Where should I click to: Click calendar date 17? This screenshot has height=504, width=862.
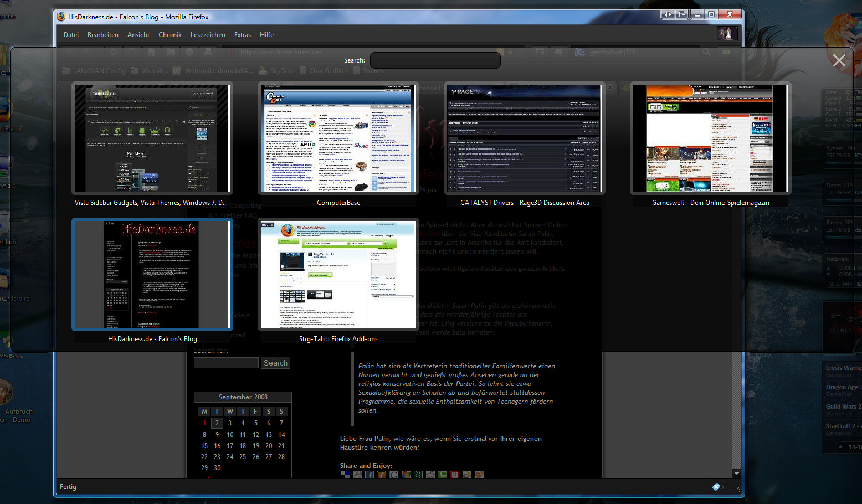point(230,446)
